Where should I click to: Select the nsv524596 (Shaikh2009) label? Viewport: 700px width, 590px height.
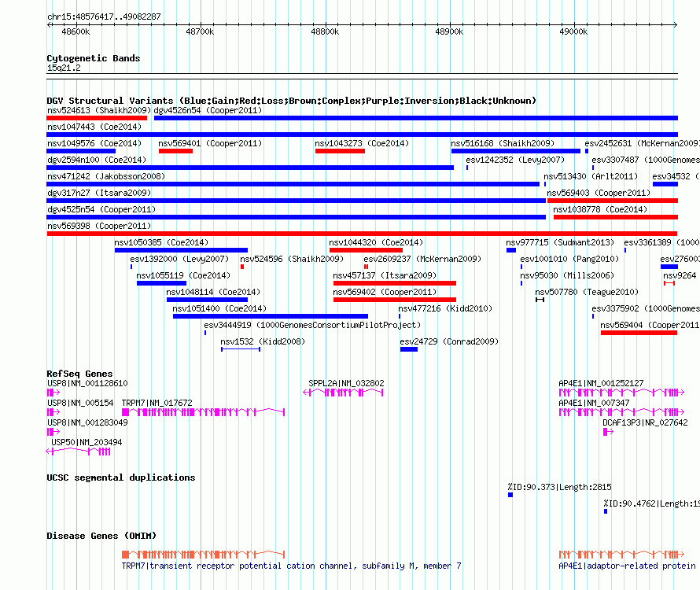292,259
